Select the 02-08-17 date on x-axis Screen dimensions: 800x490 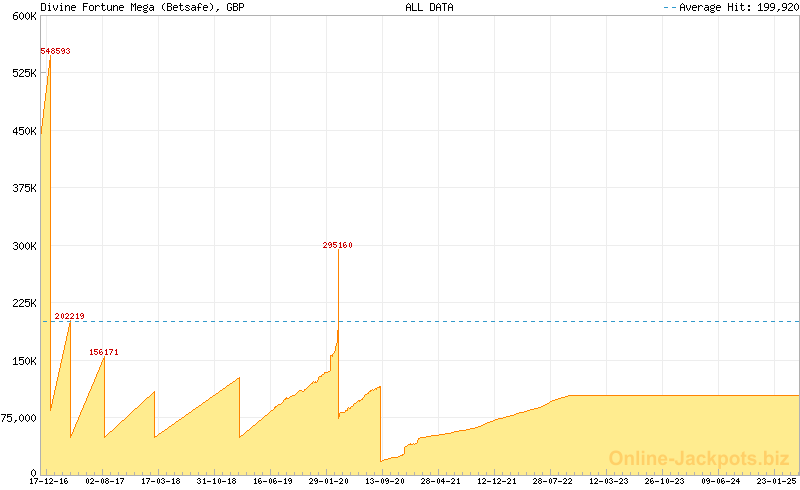(x=105, y=481)
